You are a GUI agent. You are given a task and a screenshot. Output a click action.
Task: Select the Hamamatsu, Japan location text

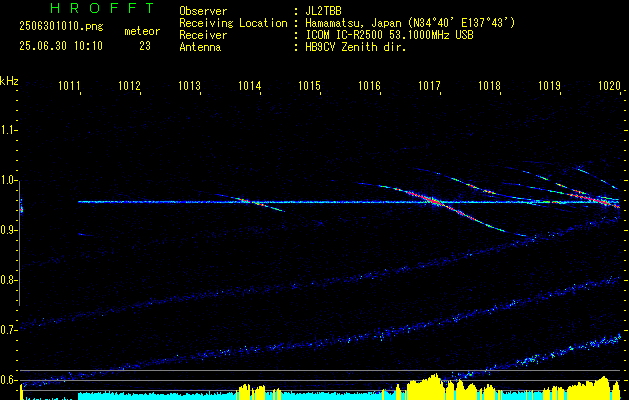pyautogui.click(x=410, y=23)
